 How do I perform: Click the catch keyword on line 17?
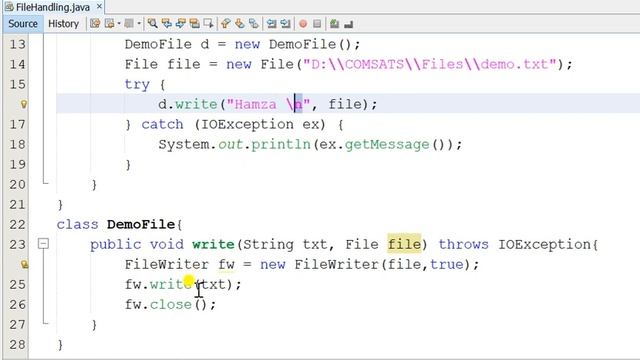click(x=162, y=124)
